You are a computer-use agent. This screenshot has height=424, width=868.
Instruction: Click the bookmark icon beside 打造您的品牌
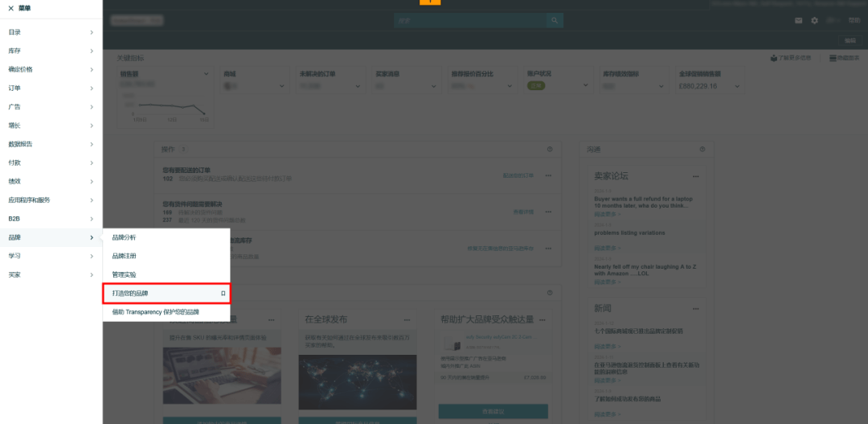[223, 294]
